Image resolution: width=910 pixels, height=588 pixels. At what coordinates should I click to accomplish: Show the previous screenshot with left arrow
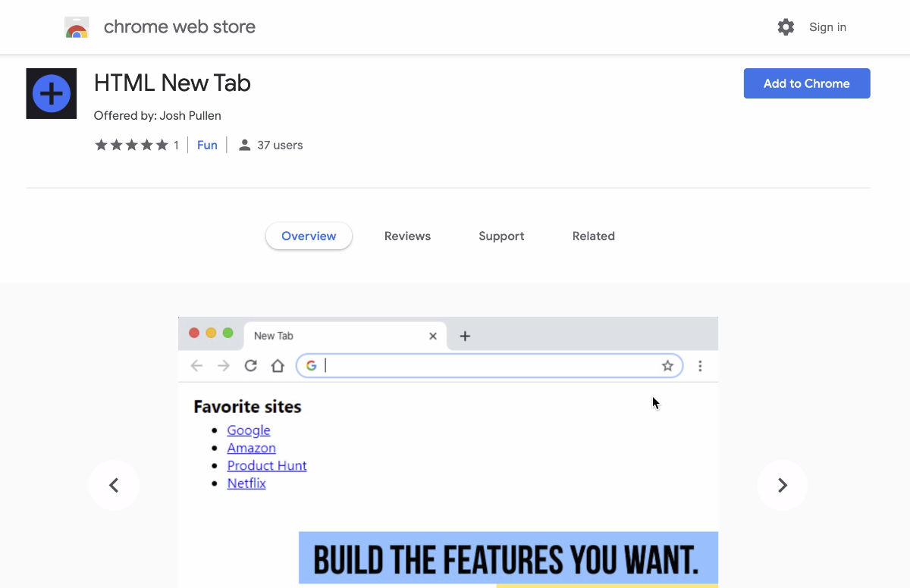click(x=114, y=485)
